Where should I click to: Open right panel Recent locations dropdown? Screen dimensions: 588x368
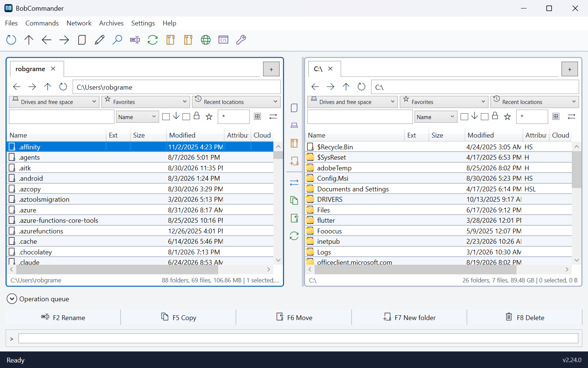tap(535, 102)
